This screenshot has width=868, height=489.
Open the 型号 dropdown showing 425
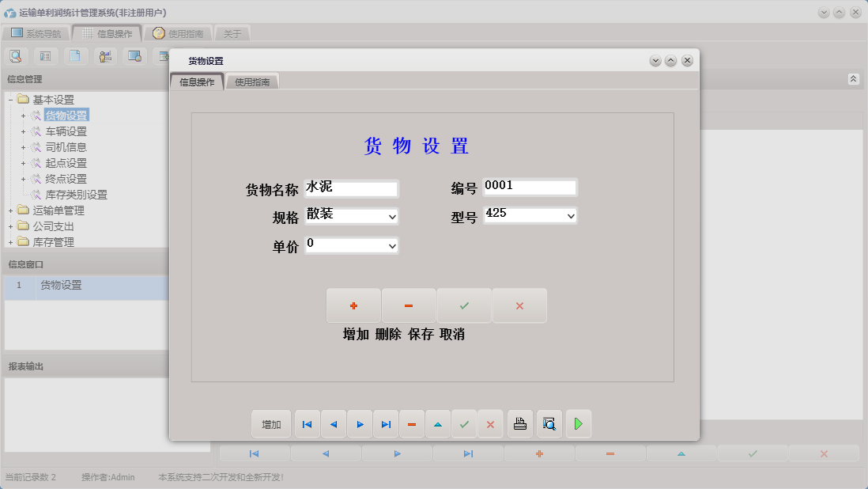tap(571, 215)
